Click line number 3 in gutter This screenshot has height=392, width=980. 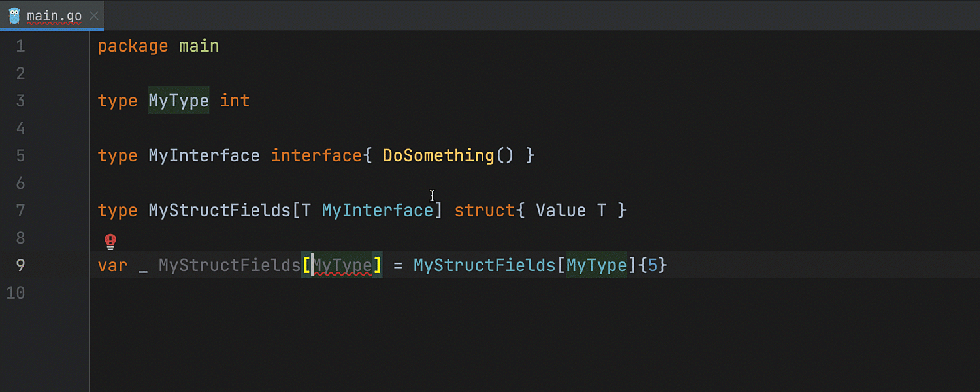click(20, 101)
